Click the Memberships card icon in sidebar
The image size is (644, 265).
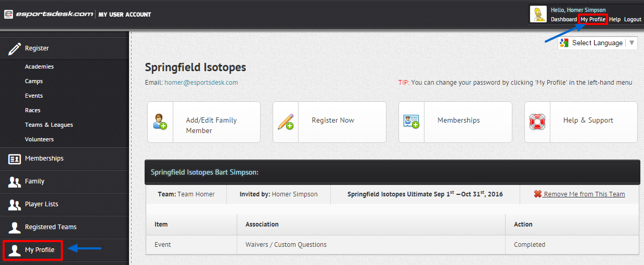tap(15, 159)
